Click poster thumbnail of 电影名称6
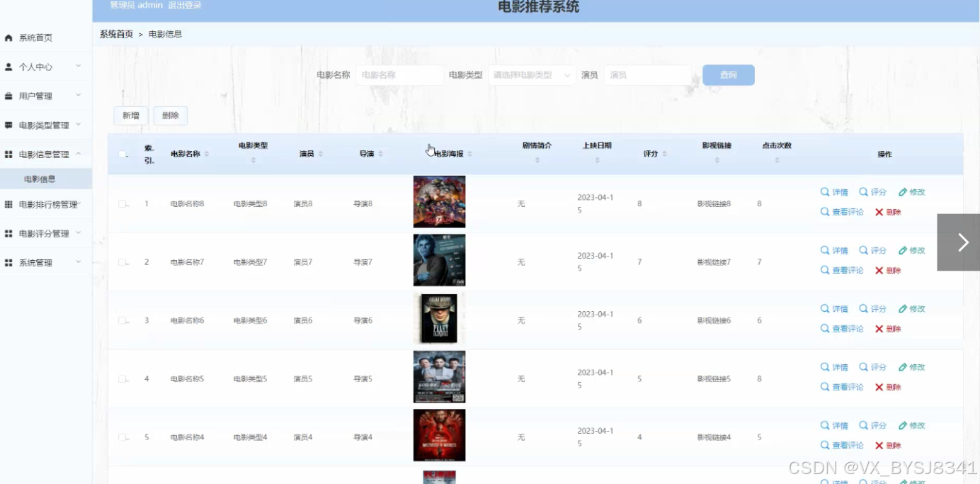Image resolution: width=980 pixels, height=484 pixels. (439, 319)
